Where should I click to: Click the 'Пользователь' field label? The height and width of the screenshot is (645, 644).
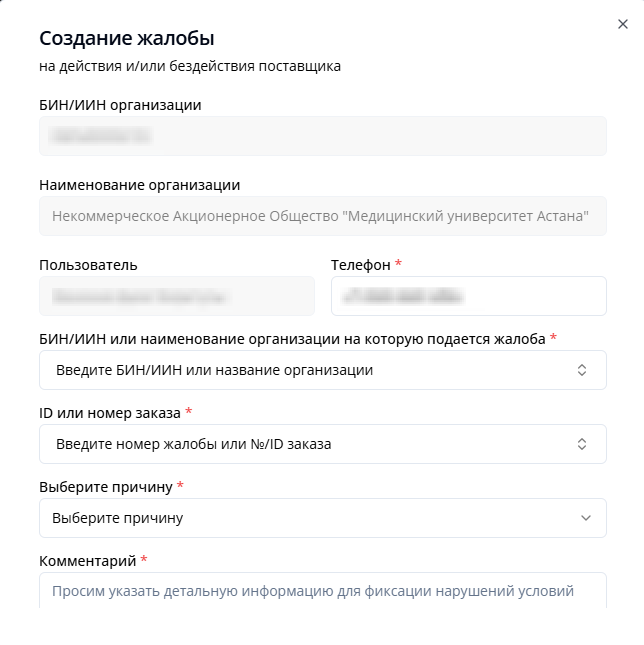pos(88,265)
